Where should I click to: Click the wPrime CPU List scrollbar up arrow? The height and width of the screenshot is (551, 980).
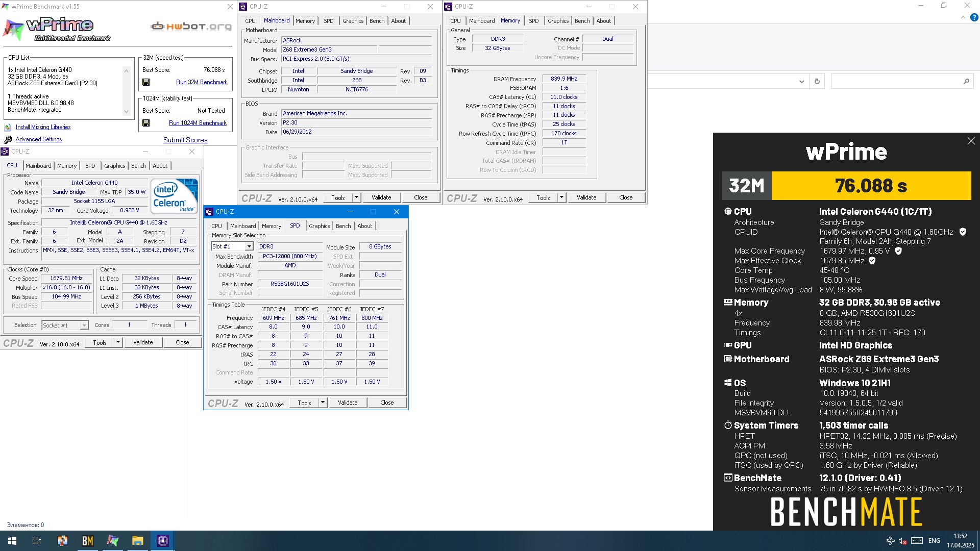pos(126,70)
